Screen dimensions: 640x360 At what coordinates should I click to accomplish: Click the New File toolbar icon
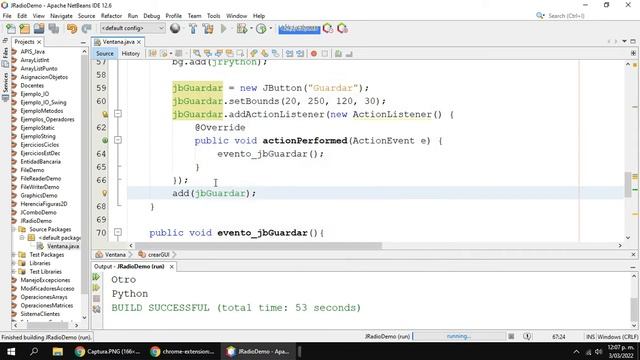11,29
